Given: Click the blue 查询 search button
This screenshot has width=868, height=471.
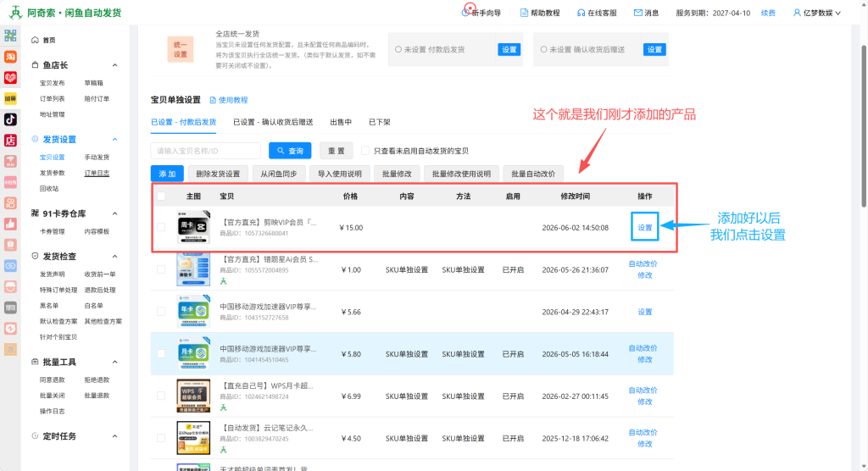Looking at the screenshot, I should 290,151.
